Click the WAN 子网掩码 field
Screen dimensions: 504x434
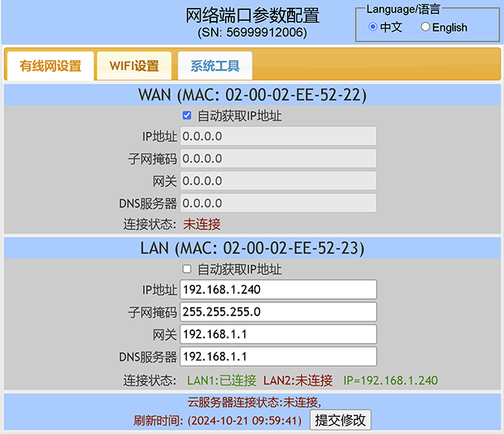tap(278, 159)
